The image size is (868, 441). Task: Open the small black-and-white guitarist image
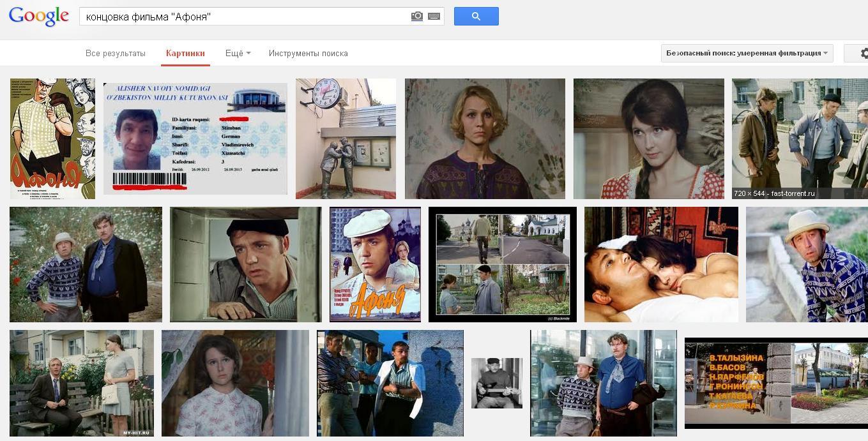point(497,383)
